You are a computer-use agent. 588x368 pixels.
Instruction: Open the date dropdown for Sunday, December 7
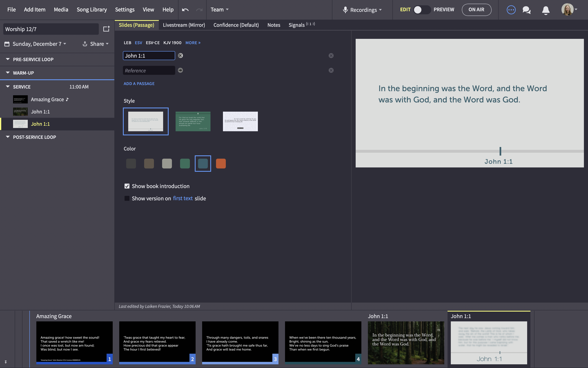coord(65,44)
